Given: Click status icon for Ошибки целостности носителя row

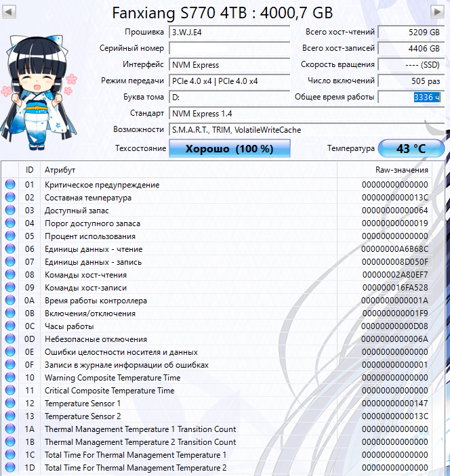Looking at the screenshot, I should point(10,351).
